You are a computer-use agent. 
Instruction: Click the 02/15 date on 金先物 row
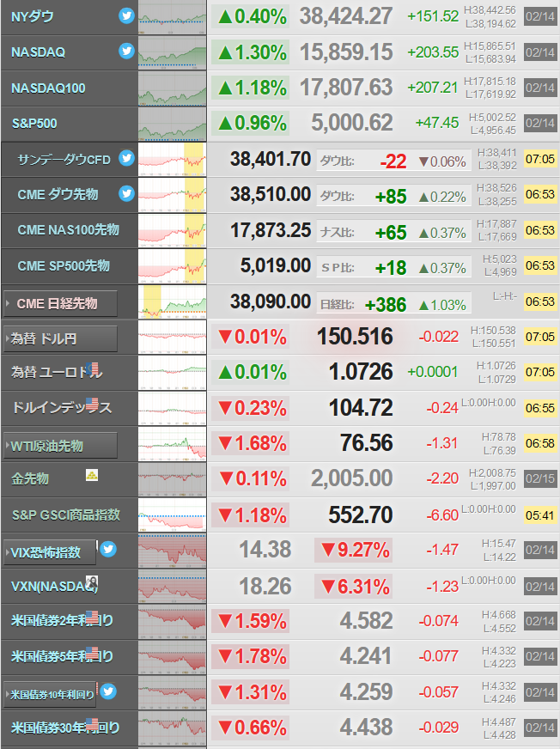pos(540,479)
